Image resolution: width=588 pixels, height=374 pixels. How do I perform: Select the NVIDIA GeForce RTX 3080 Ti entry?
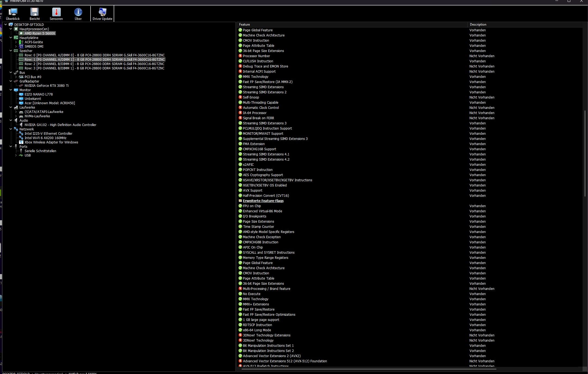click(46, 86)
